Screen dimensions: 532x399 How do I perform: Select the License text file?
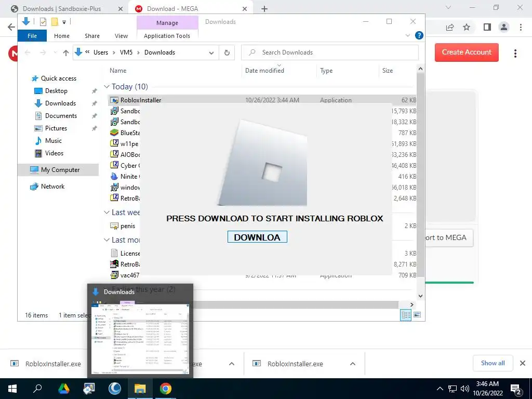[130, 254]
